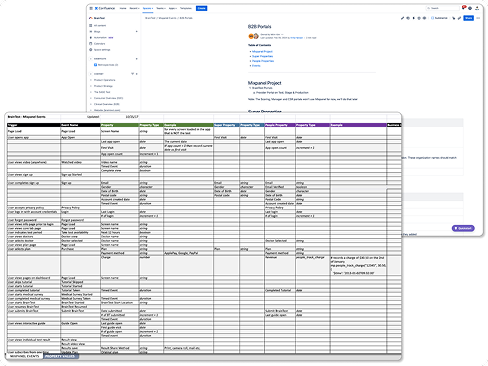The height and width of the screenshot is (366, 488).
Task: Open the user profile avatar menu
Action: 477,8
